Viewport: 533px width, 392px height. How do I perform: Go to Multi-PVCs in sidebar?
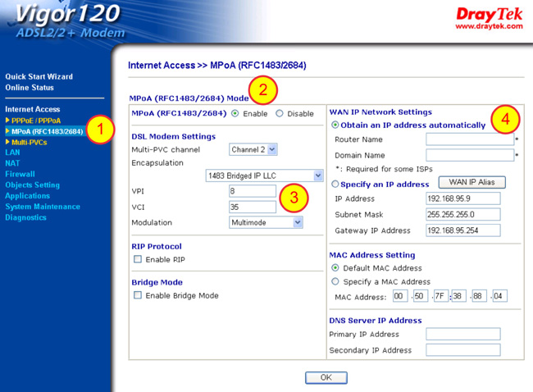(x=30, y=142)
